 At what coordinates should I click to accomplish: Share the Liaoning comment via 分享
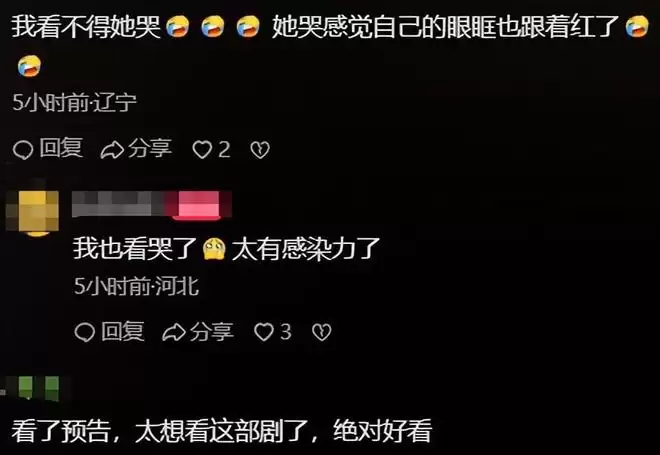150,148
